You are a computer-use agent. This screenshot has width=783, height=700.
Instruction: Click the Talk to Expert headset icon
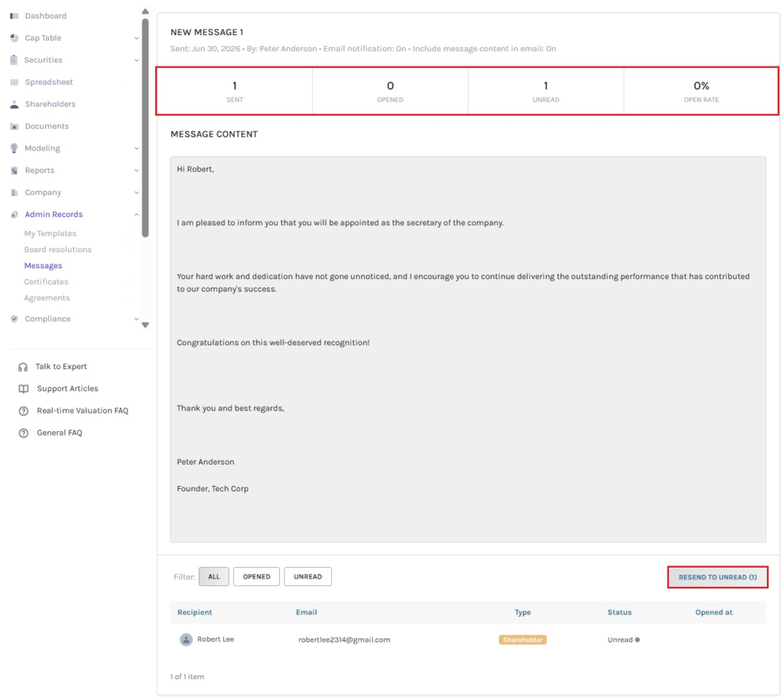pos(23,367)
